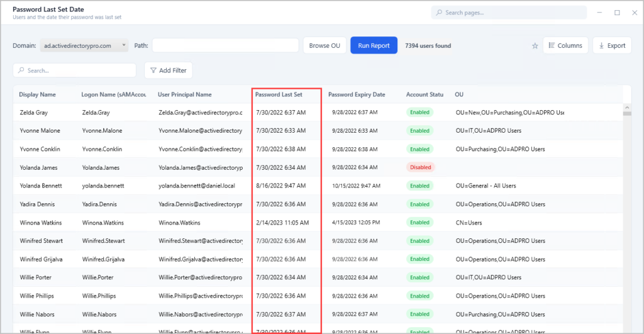Click the magnifier icon in table search box
The image size is (644, 334).
21,70
